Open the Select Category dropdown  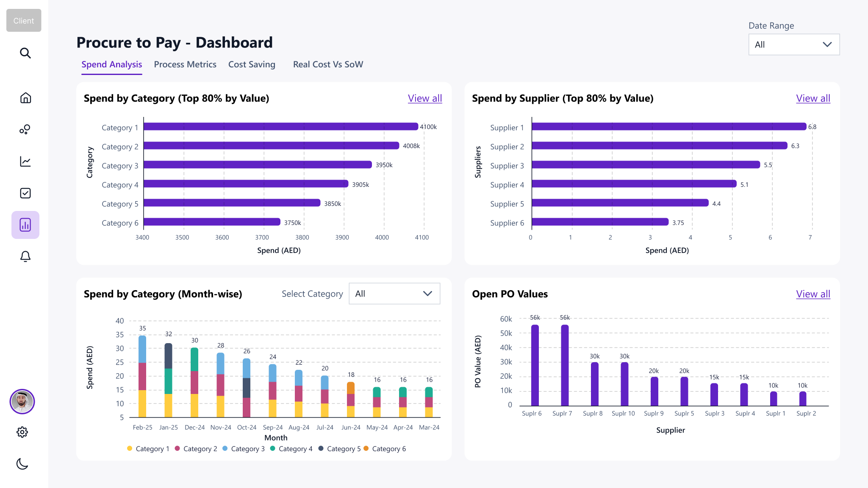394,294
